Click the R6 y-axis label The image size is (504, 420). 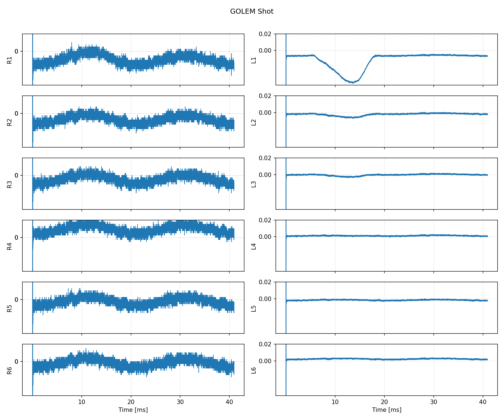point(10,370)
